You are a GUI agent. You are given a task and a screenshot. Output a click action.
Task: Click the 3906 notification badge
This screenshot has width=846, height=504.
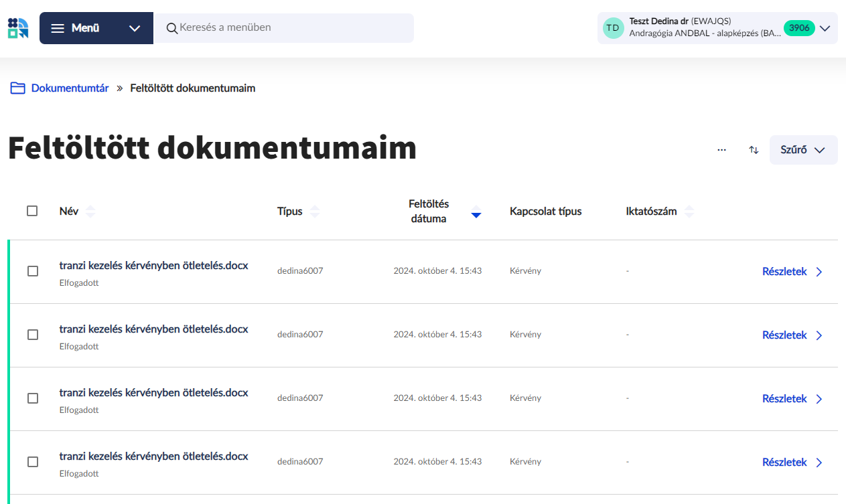[798, 28]
